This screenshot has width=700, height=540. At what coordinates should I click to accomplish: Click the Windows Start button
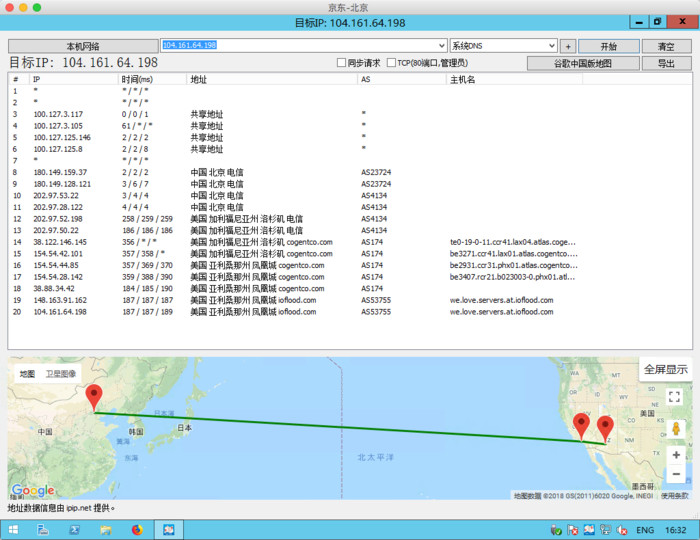[13, 530]
